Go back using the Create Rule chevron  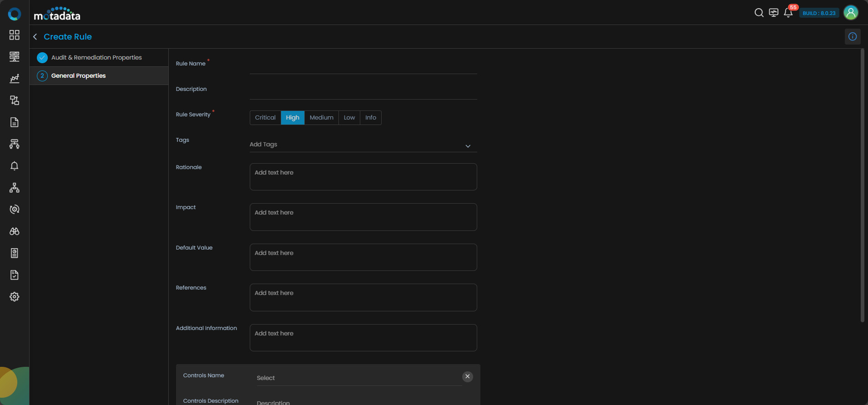35,37
